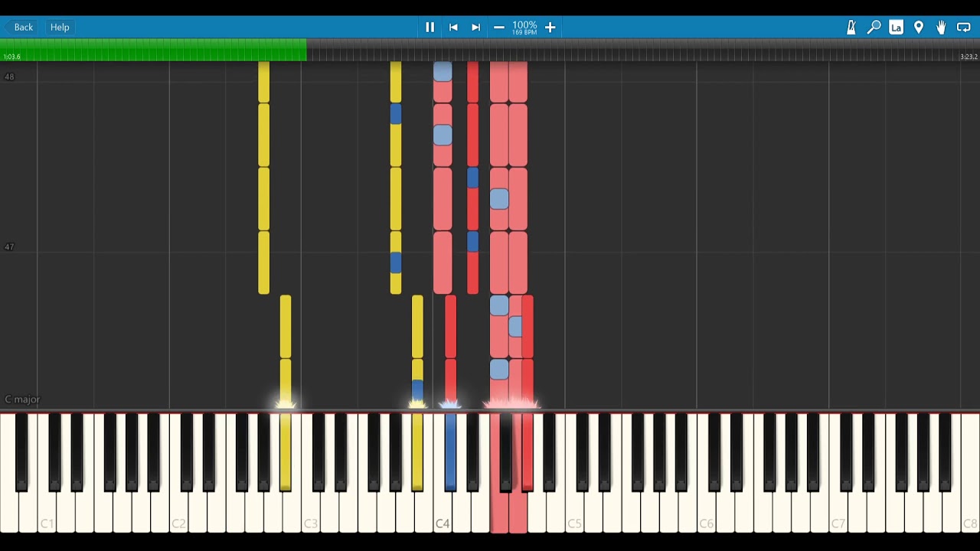This screenshot has height=551, width=980.
Task: Play the C1 piano key
Action: (x=47, y=513)
